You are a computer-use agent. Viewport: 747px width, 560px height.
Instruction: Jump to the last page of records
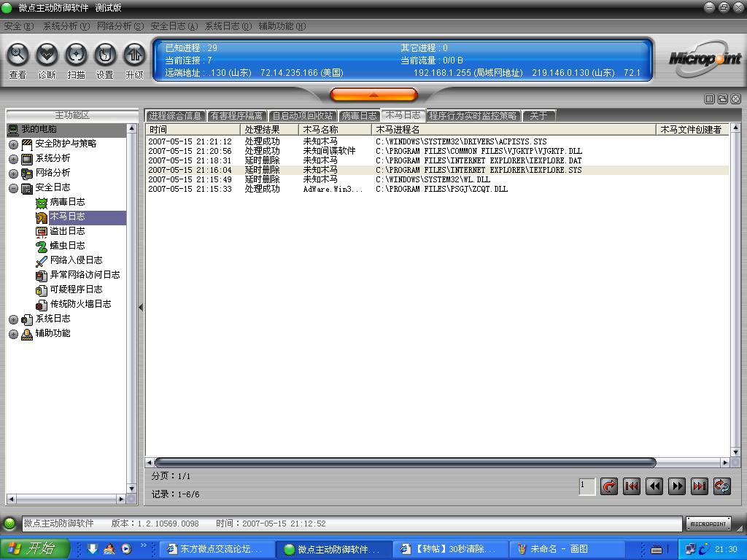tap(700, 486)
